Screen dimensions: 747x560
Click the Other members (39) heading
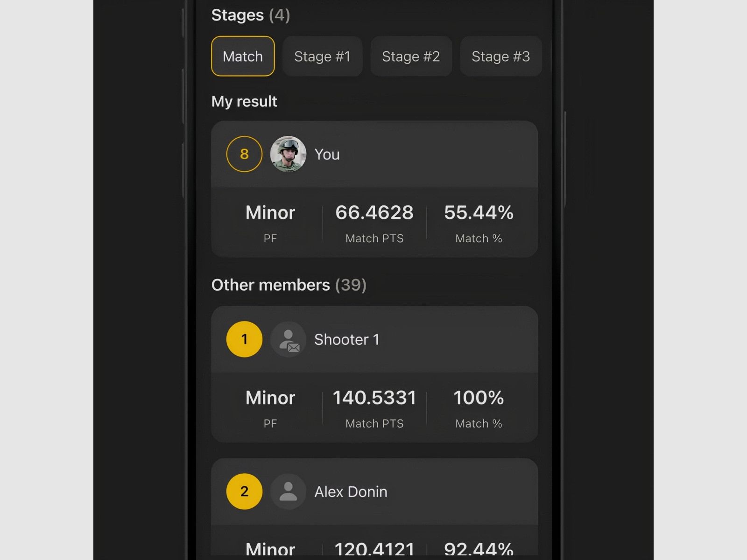[289, 285]
